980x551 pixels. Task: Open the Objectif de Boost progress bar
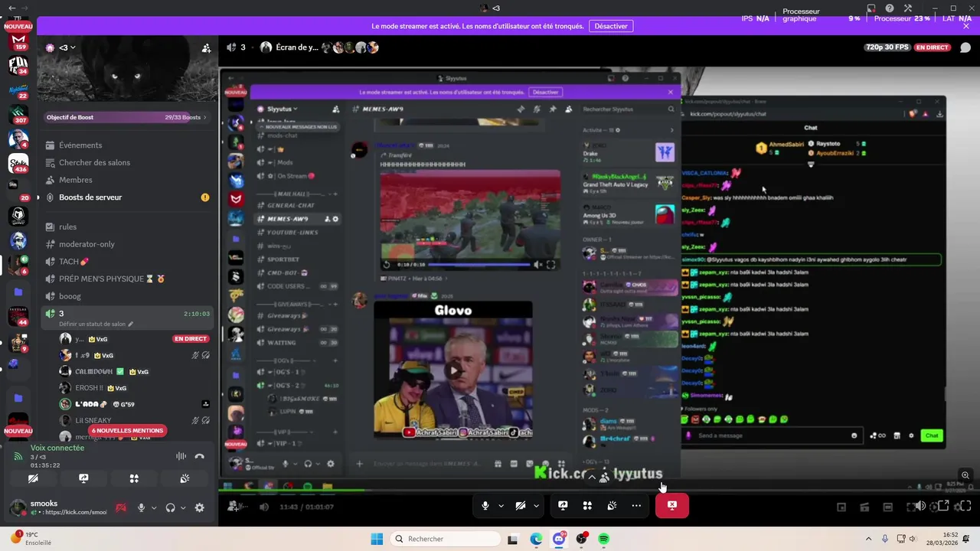tap(126, 117)
